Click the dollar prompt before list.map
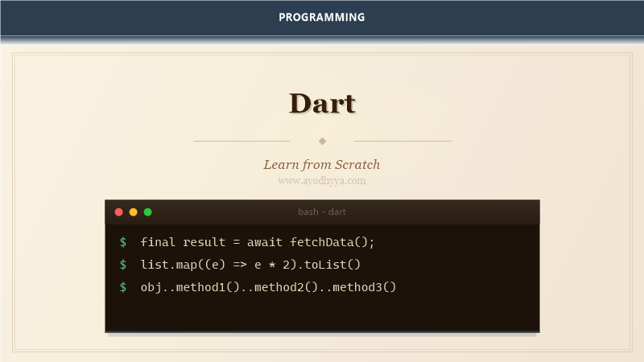The image size is (644, 362). (123, 265)
